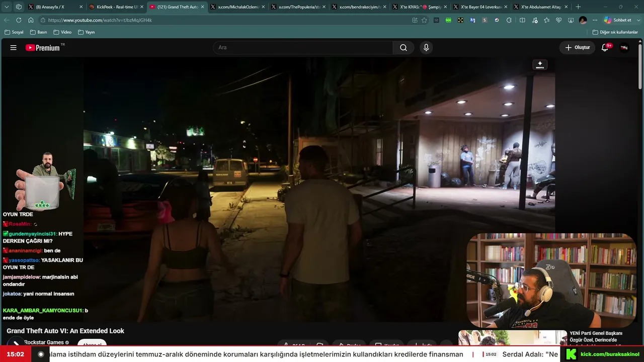
Task: Open YouTube notifications bell
Action: 605,48
